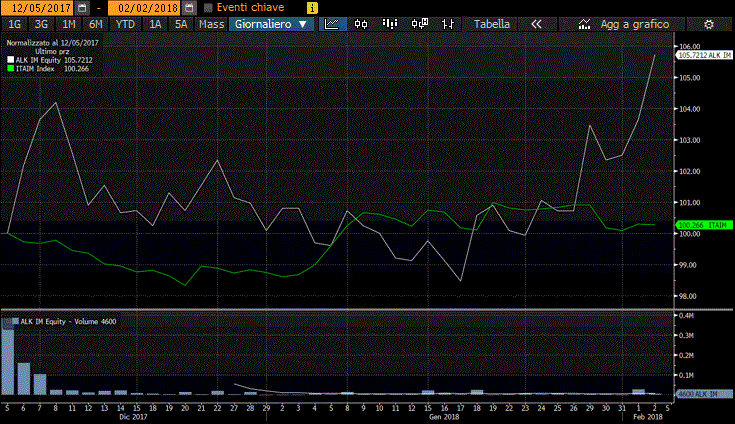Viewport: 735px width, 424px height.
Task: Click the yellow info icon
Action: tap(312, 7)
